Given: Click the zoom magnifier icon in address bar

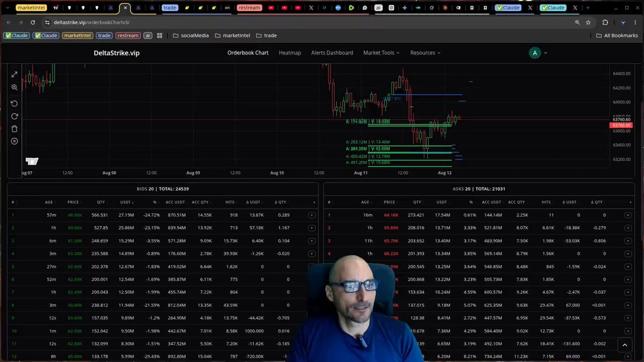Looking at the screenshot, I should (577, 23).
